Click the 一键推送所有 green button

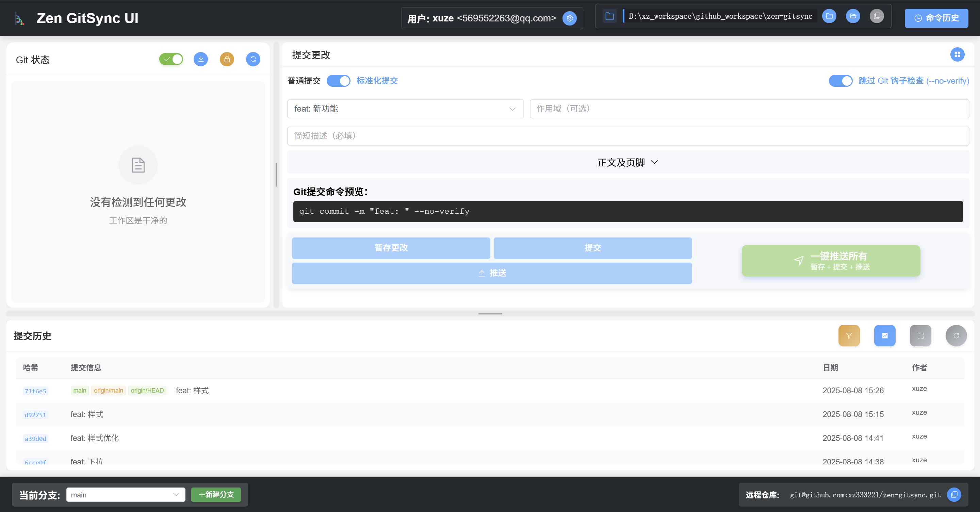click(x=831, y=261)
